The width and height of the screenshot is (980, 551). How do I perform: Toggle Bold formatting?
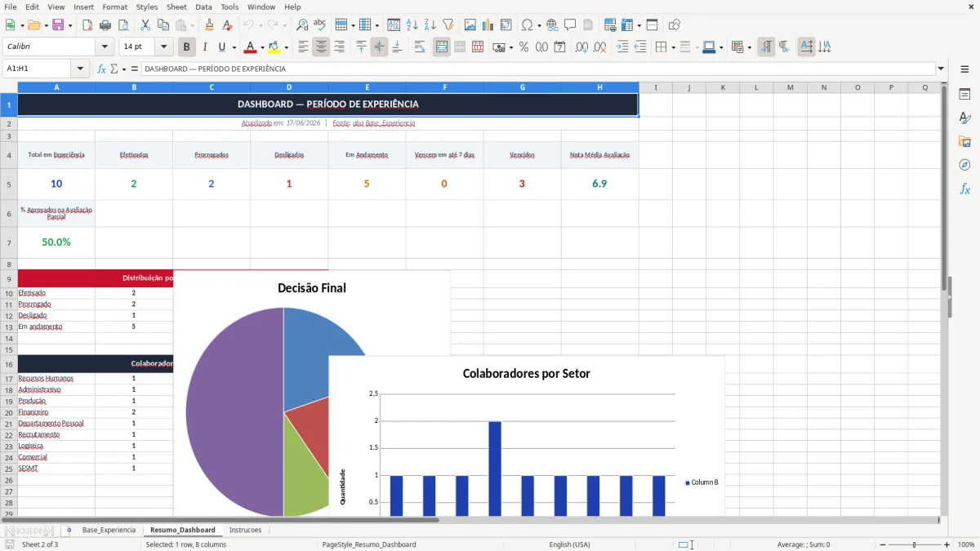click(187, 47)
